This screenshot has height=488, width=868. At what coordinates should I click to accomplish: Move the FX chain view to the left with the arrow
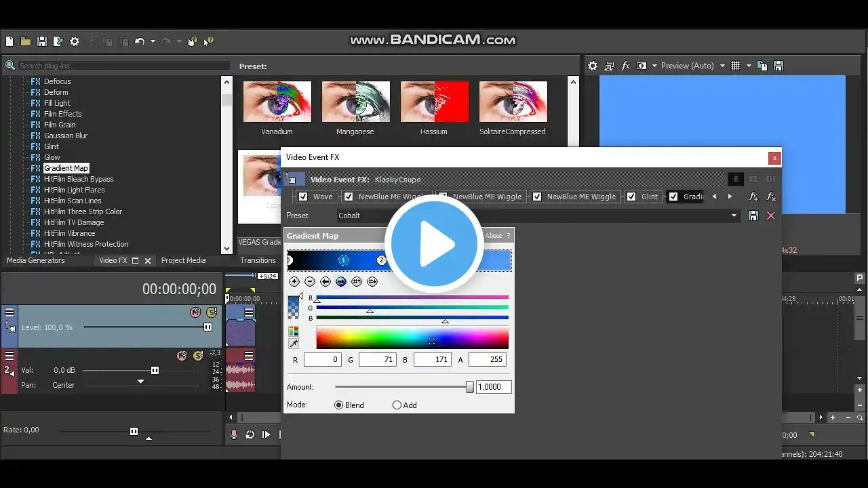(x=714, y=197)
